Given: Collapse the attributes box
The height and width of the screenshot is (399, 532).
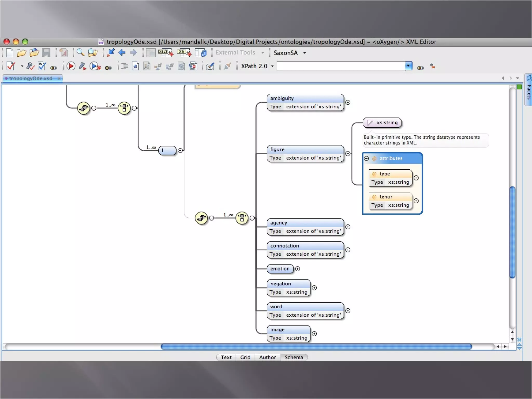Looking at the screenshot, I should [x=366, y=158].
